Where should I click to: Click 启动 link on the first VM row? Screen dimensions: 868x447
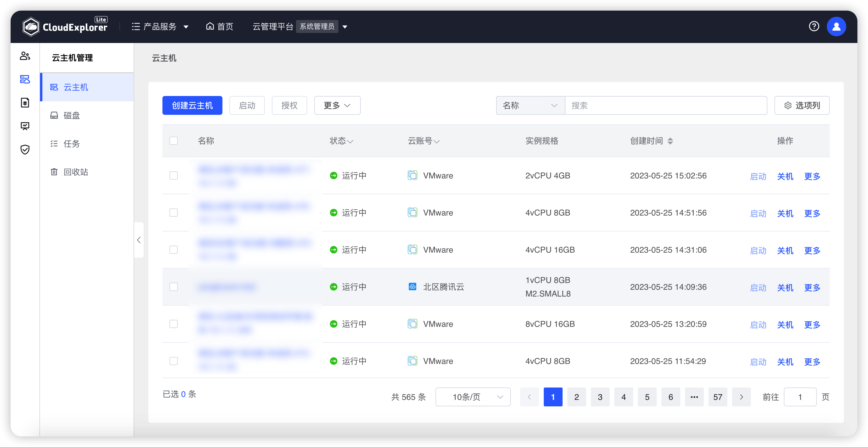pos(758,176)
